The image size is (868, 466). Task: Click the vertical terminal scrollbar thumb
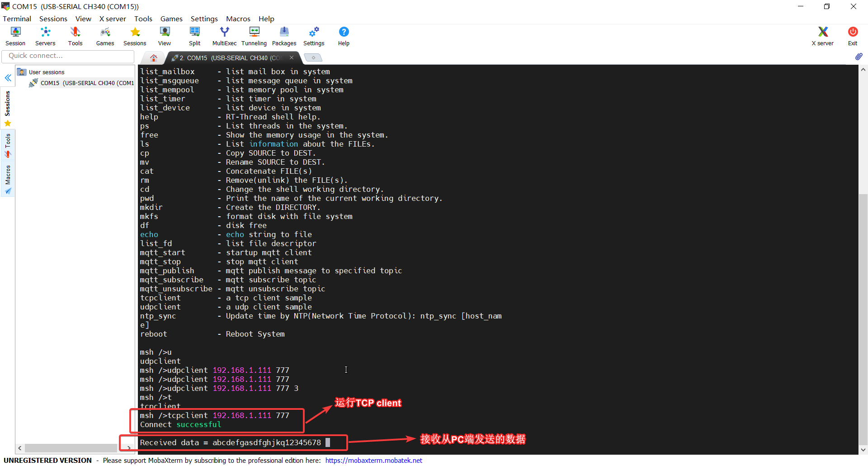[x=863, y=319]
